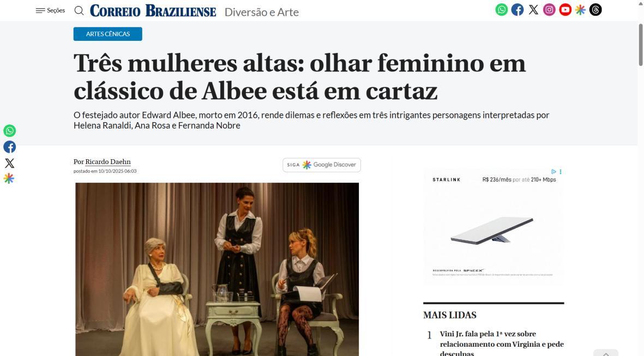This screenshot has height=356, width=644.
Task: Open Facebook icon in the header
Action: tap(517, 10)
